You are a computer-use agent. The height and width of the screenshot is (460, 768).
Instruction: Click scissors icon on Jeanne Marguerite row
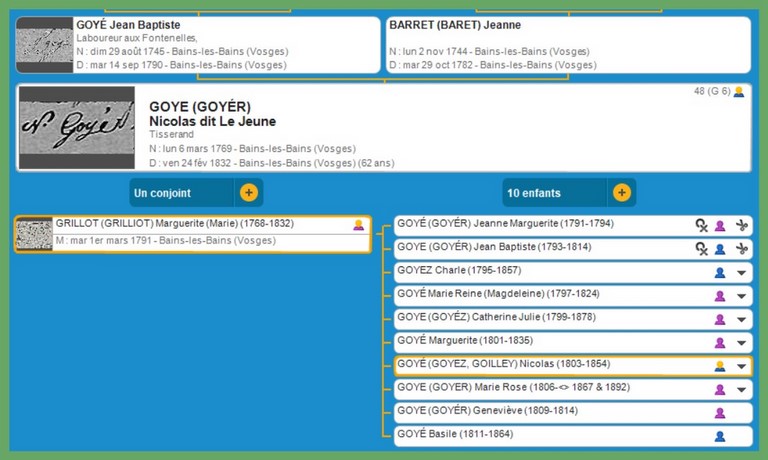coord(741,226)
